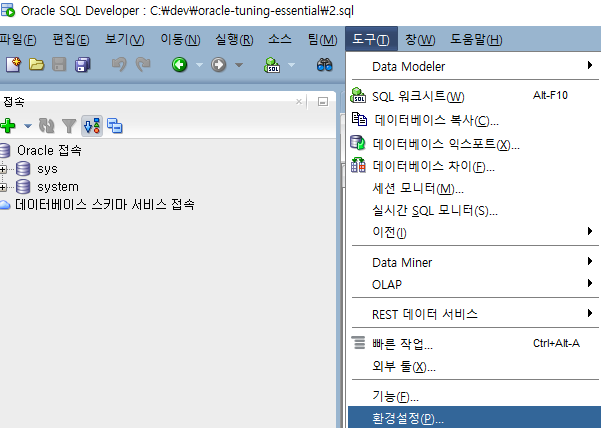Open the 보기(V) menu

[125, 39]
